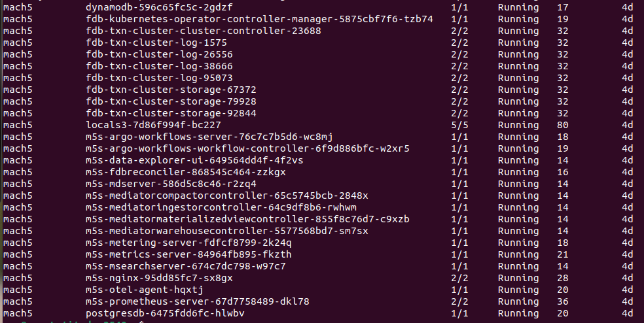644x323 pixels.
Task: Click the fdb-txn-cluster-storage-67372 pod name
Action: [x=179, y=90]
